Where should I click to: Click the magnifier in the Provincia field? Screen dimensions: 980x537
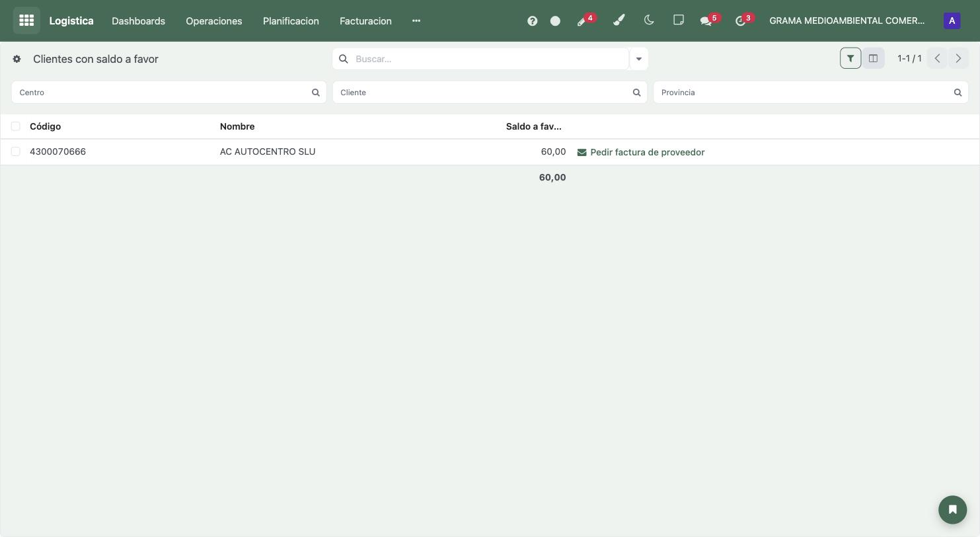[x=958, y=93]
